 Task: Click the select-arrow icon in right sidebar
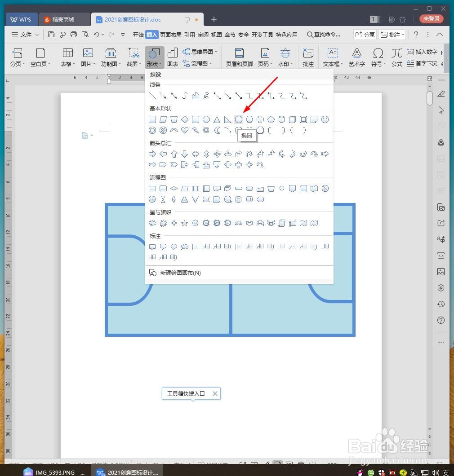point(441,110)
